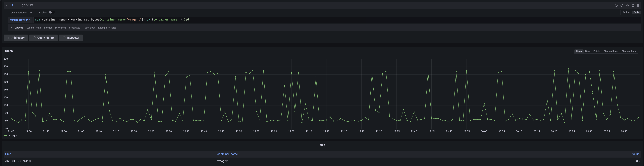The width and height of the screenshot is (644, 166).
Task: Open the query help icon
Action: point(616,5)
